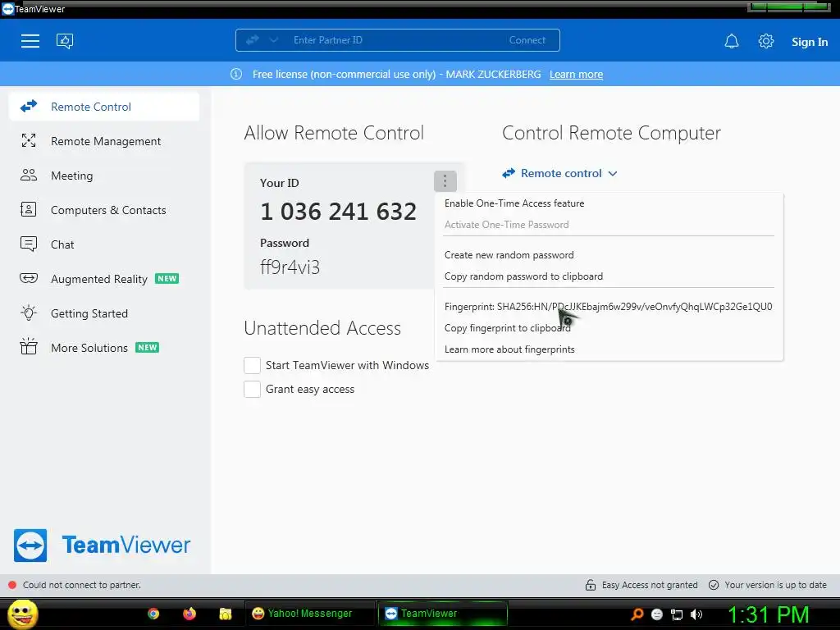Click the Getting Started lightbulb icon

tap(29, 313)
